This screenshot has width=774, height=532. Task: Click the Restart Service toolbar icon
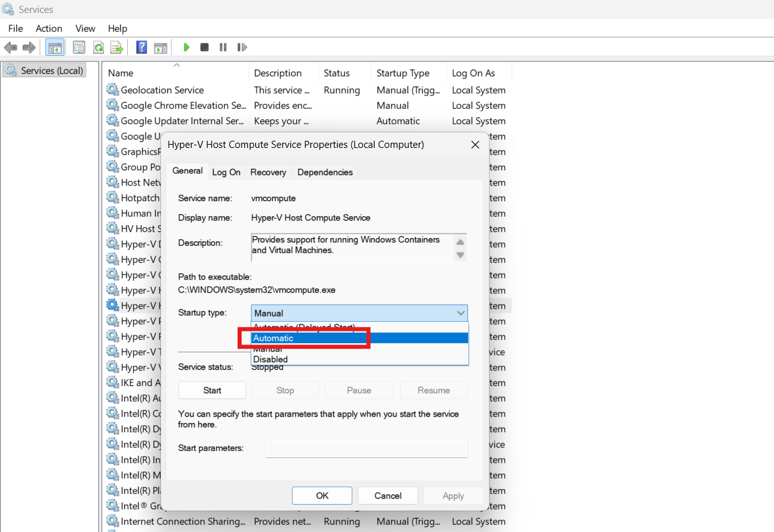(x=242, y=47)
